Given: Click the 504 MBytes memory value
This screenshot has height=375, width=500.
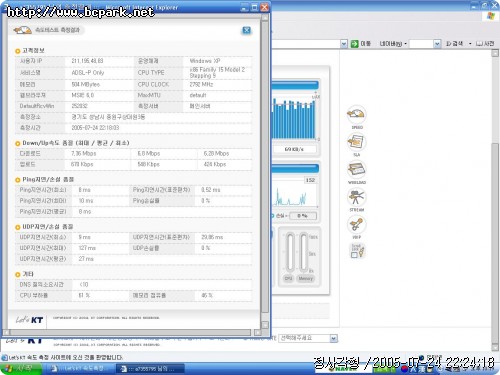Looking at the screenshot, I should pos(86,84).
